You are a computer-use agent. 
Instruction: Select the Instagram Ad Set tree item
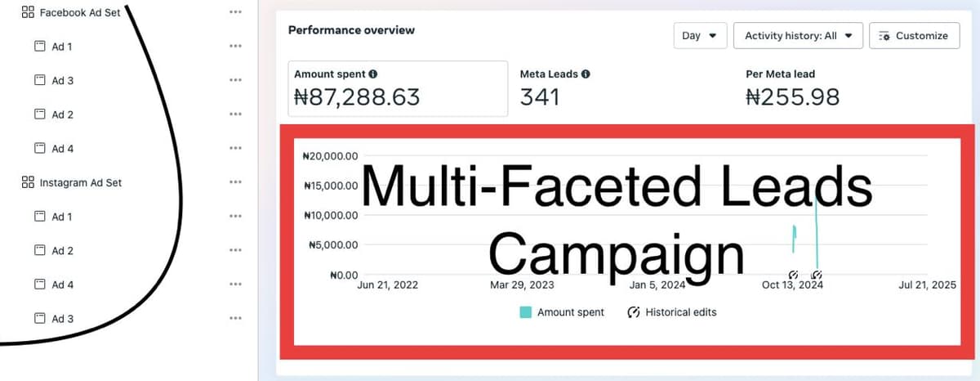pos(80,182)
